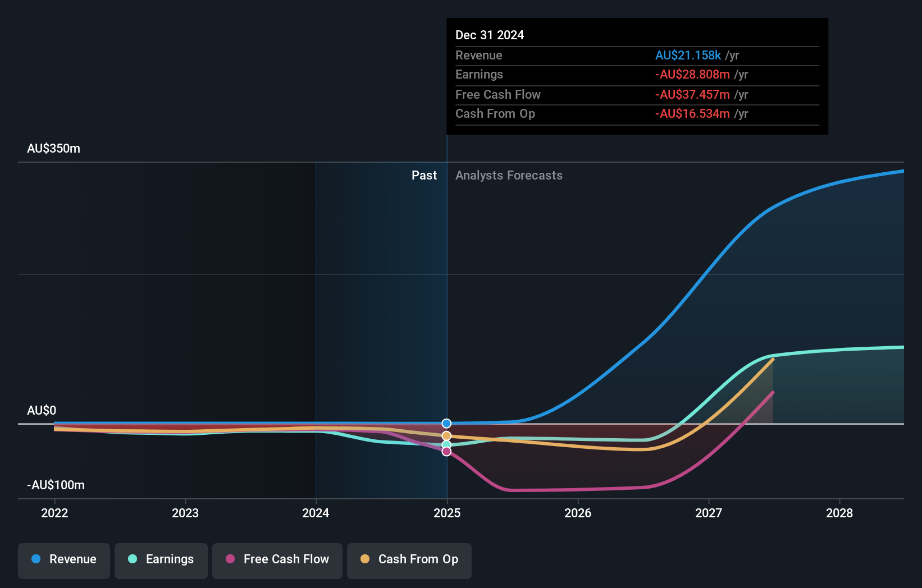Click the Cash From Op row label in tooltip

(495, 114)
